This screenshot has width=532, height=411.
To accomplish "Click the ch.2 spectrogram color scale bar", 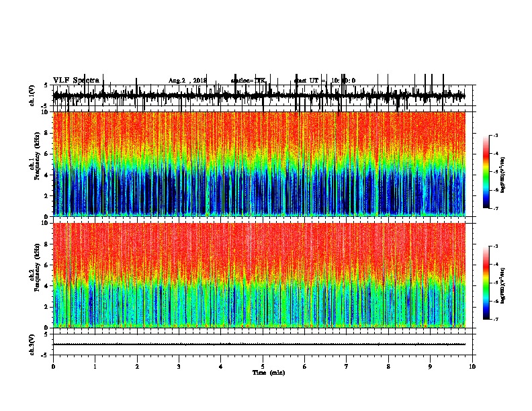I will [486, 283].
